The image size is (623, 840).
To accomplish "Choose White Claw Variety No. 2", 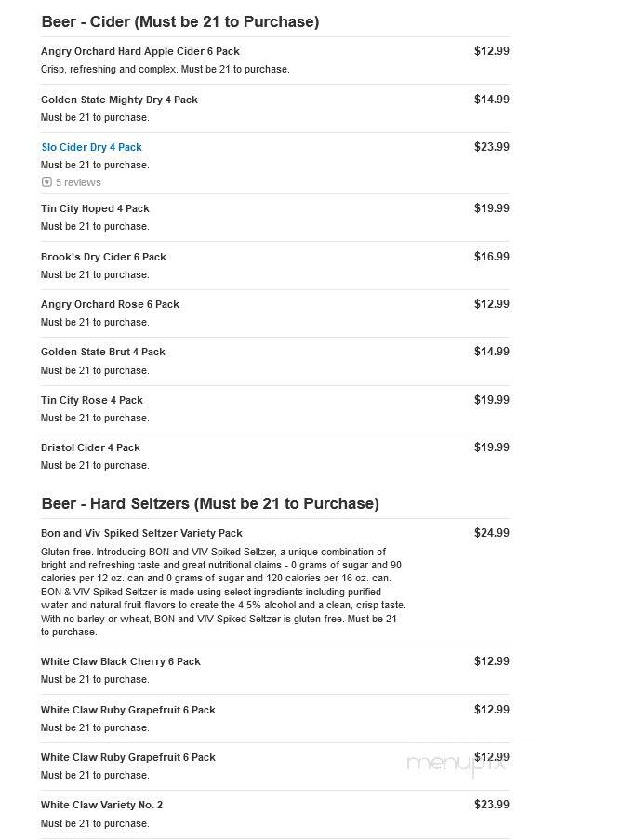I will coord(101,805).
